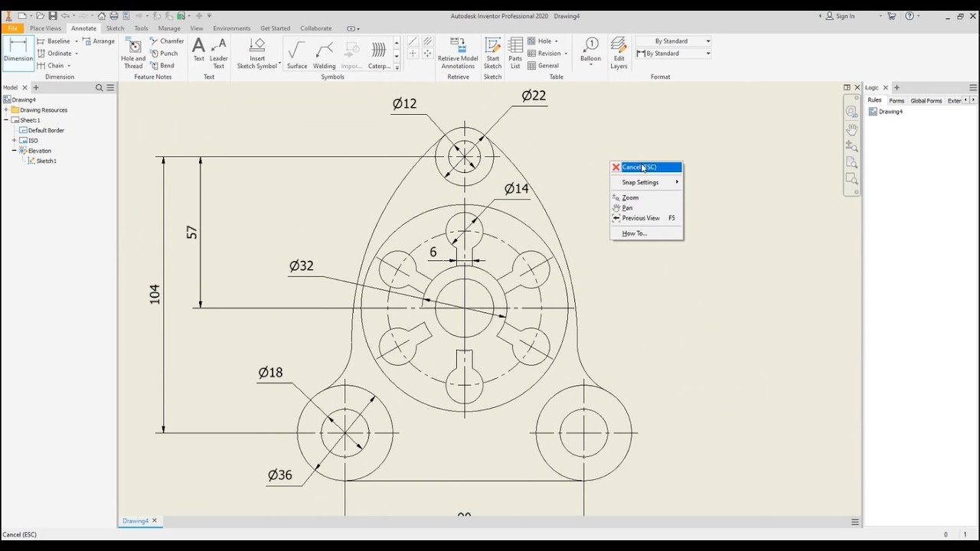Select the Welding symbol

tap(325, 54)
